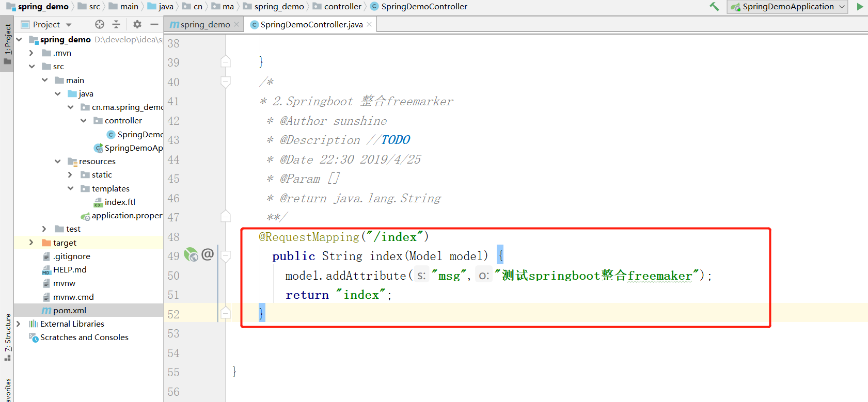
Task: Click the TODO text in comment
Action: [396, 140]
